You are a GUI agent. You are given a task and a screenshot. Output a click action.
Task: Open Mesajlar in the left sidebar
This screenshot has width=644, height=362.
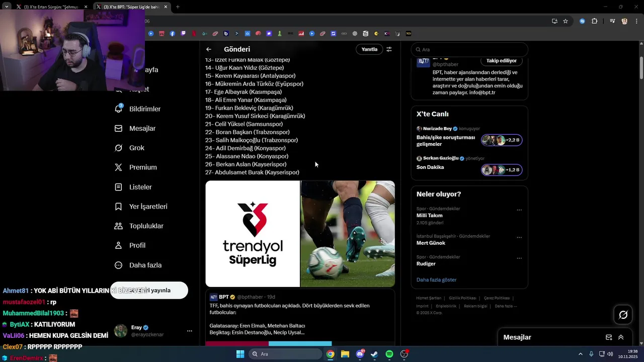pos(135,128)
